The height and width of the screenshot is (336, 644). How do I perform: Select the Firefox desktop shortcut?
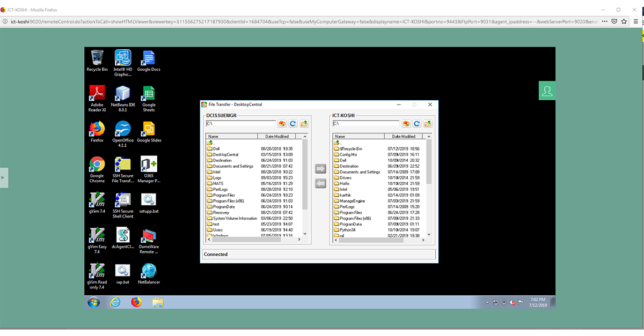97,132
